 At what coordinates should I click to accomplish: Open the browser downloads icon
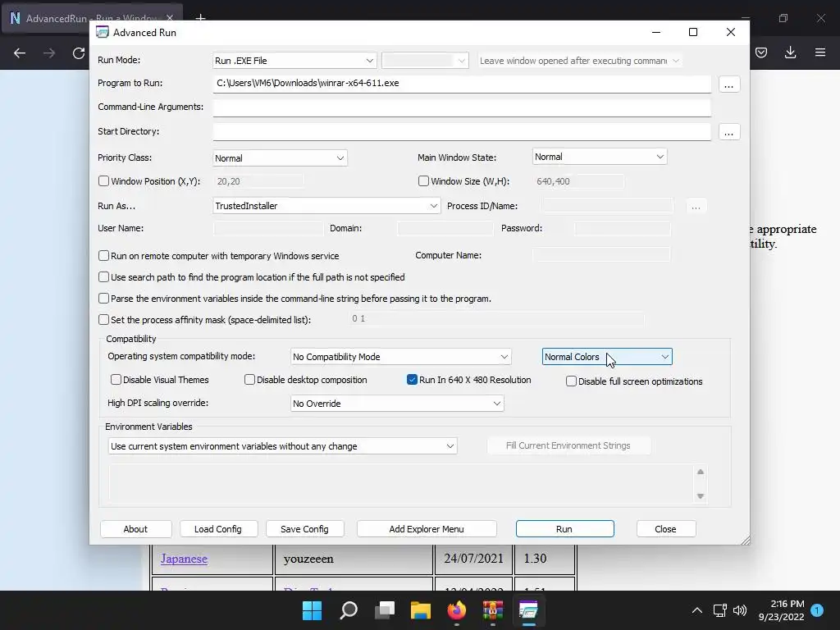790,52
